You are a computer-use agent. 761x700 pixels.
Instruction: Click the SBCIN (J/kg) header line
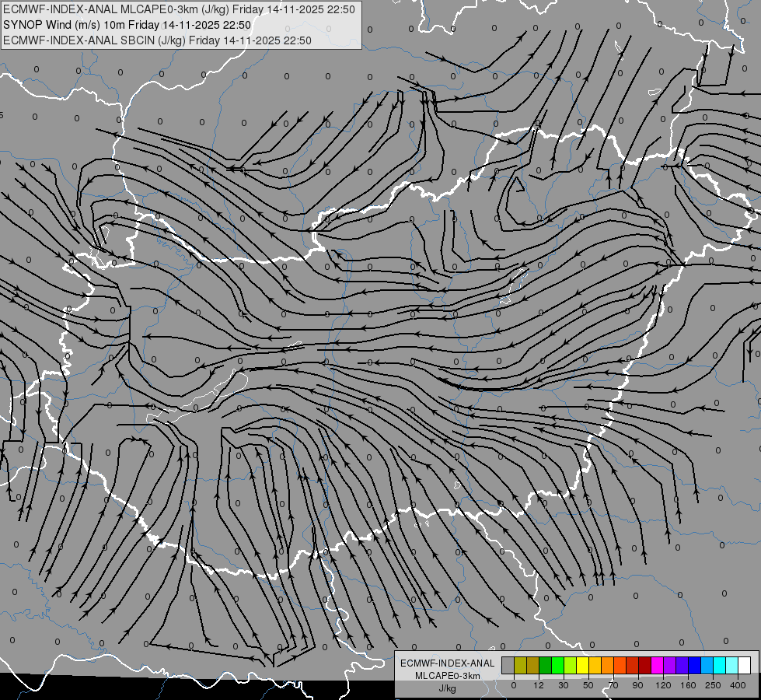coord(157,40)
